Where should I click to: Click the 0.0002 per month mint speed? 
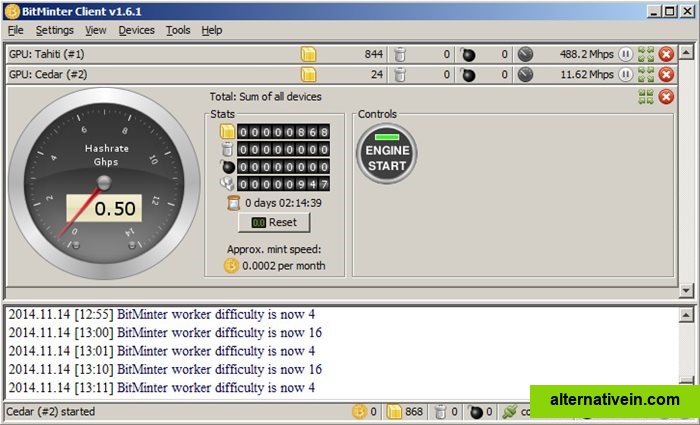pos(283,266)
